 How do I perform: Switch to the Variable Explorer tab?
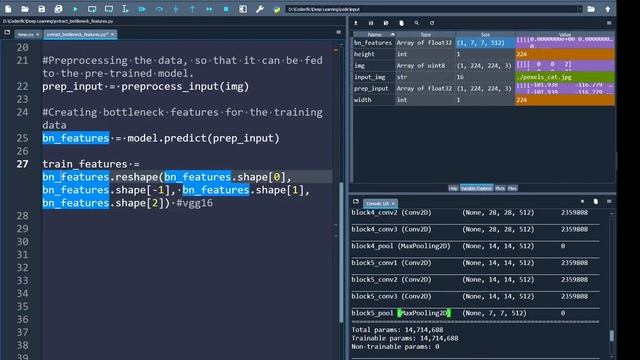476,188
